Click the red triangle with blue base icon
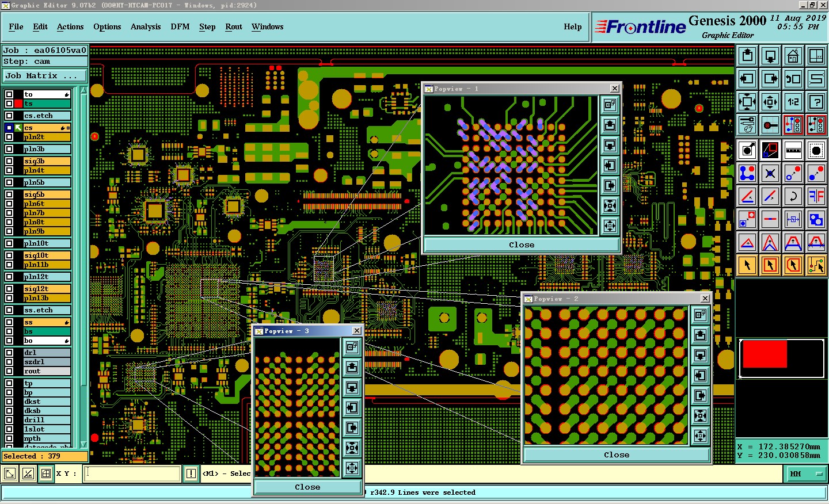The image size is (829, 504). [x=747, y=242]
